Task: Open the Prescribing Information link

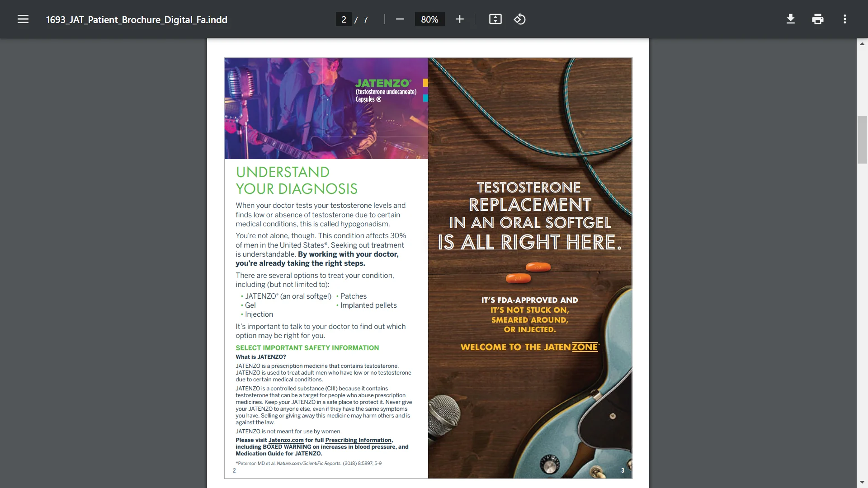Action: coord(359,440)
